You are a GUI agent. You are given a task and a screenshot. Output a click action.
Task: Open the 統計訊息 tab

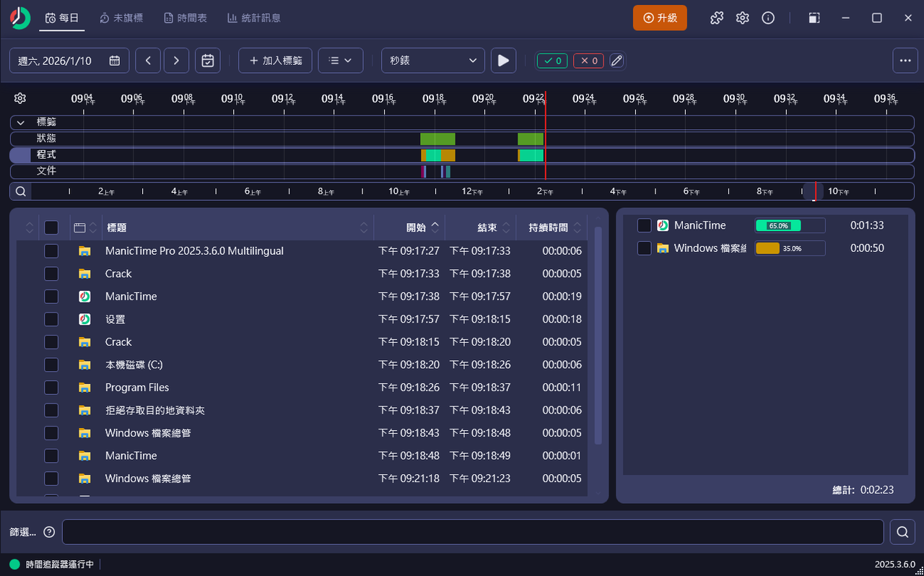click(254, 18)
